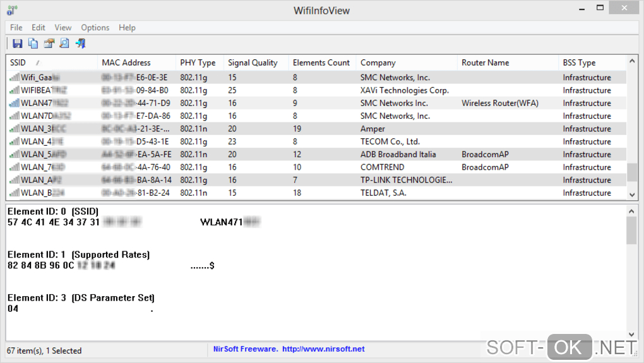Click the MAC ending E6-0E-3E
This screenshot has width=644, height=363.
click(x=134, y=77)
